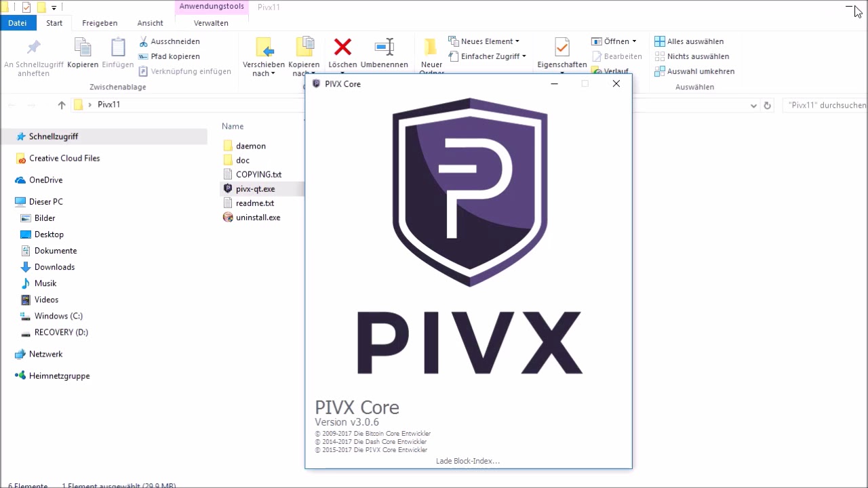Select the COPYING.txt file

(x=252, y=175)
